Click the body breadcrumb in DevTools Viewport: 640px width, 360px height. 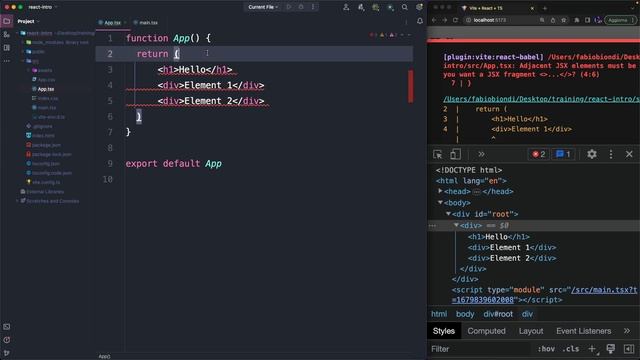pos(465,314)
